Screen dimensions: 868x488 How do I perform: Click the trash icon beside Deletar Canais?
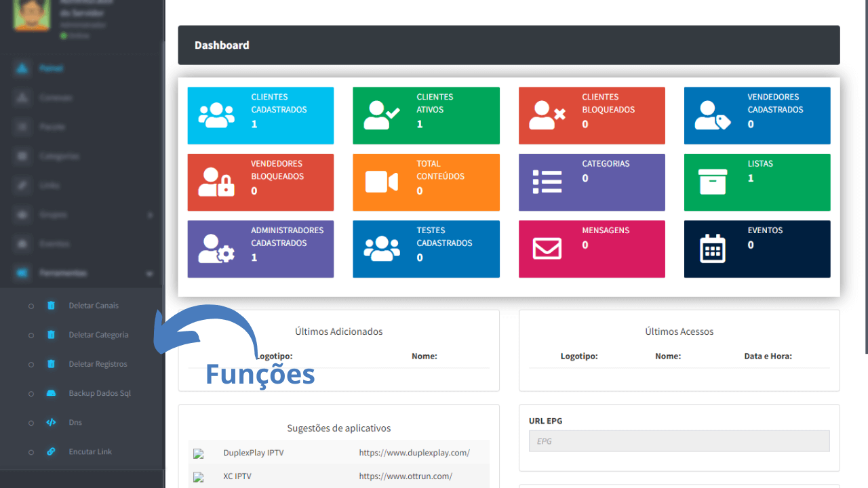click(x=51, y=306)
